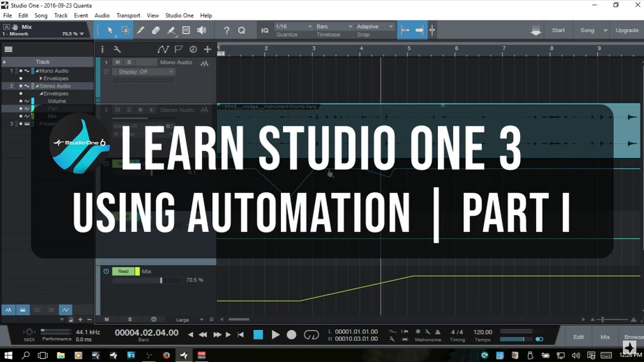Click the Upgrade button
The height and width of the screenshot is (362, 644).
[x=627, y=30]
